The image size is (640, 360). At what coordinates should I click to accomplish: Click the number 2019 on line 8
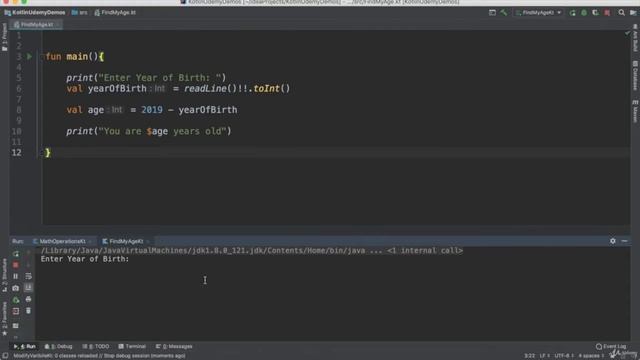click(152, 110)
